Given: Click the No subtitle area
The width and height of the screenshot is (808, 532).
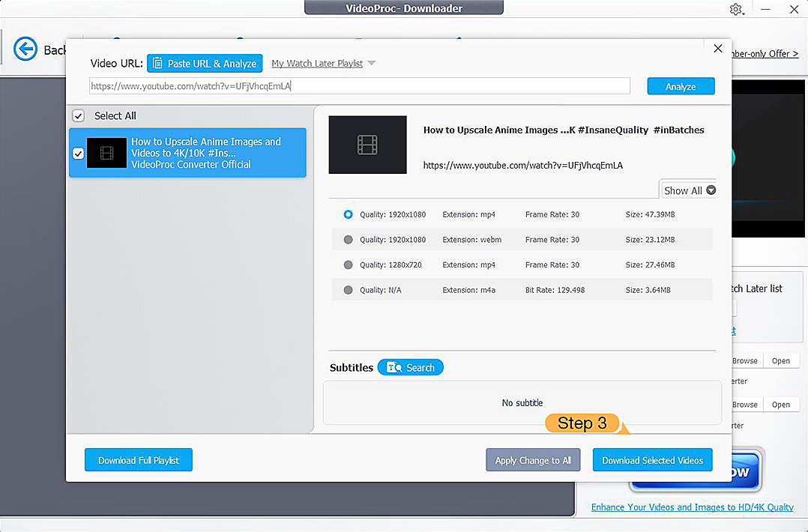Looking at the screenshot, I should (x=522, y=402).
